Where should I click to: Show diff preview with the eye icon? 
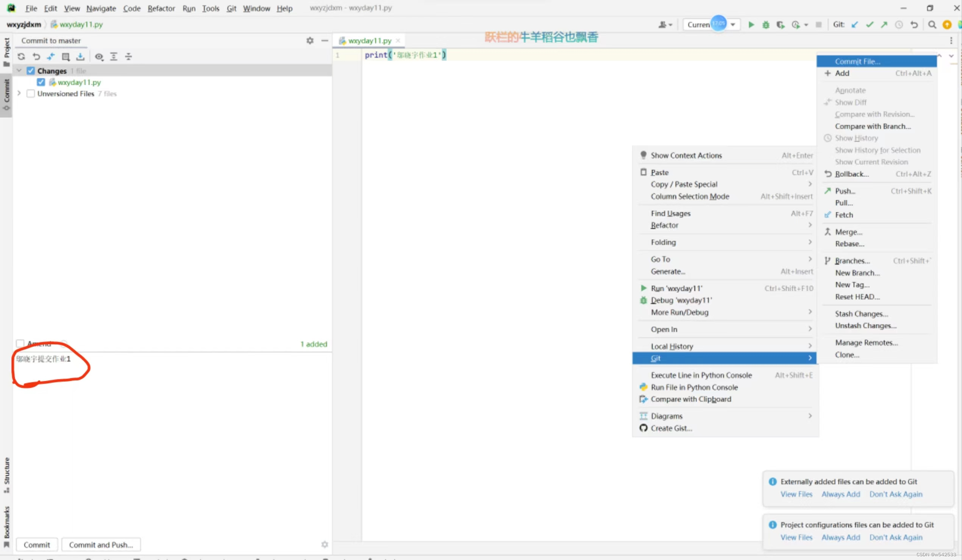pos(99,56)
